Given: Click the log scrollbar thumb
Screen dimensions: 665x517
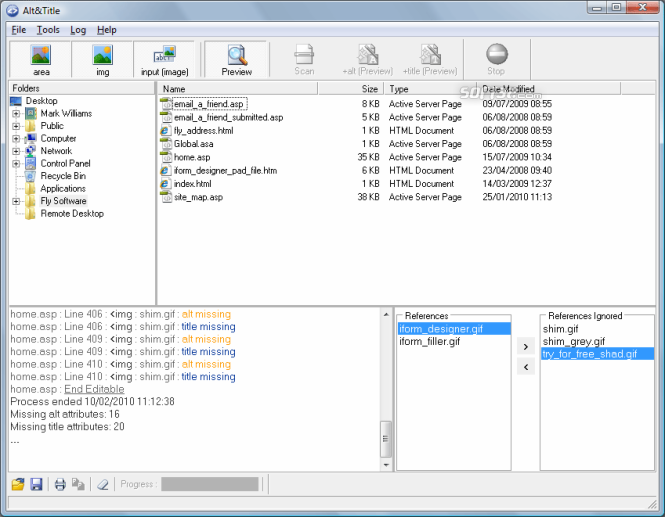Looking at the screenshot, I should 386,439.
